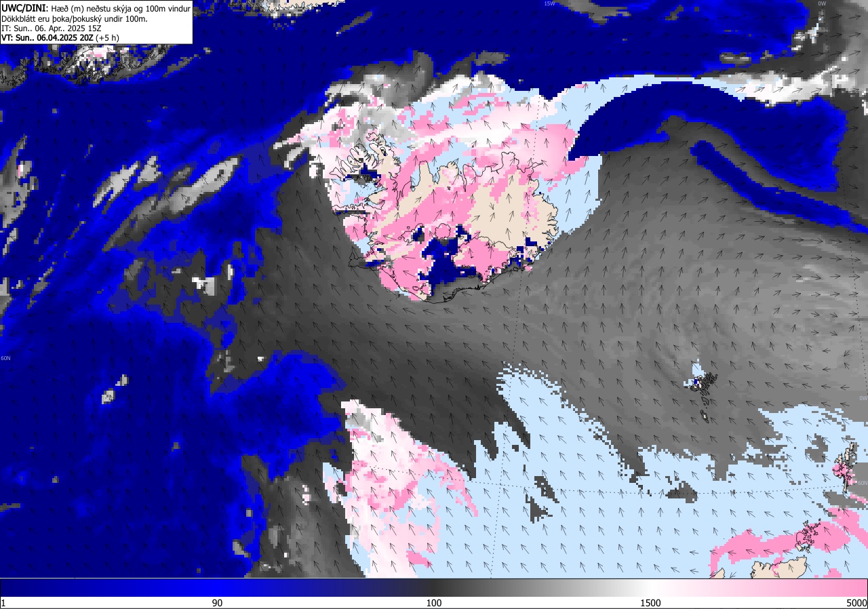The height and width of the screenshot is (609, 868).
Task: Click the UWC/DINI title label
Action: click(x=24, y=8)
